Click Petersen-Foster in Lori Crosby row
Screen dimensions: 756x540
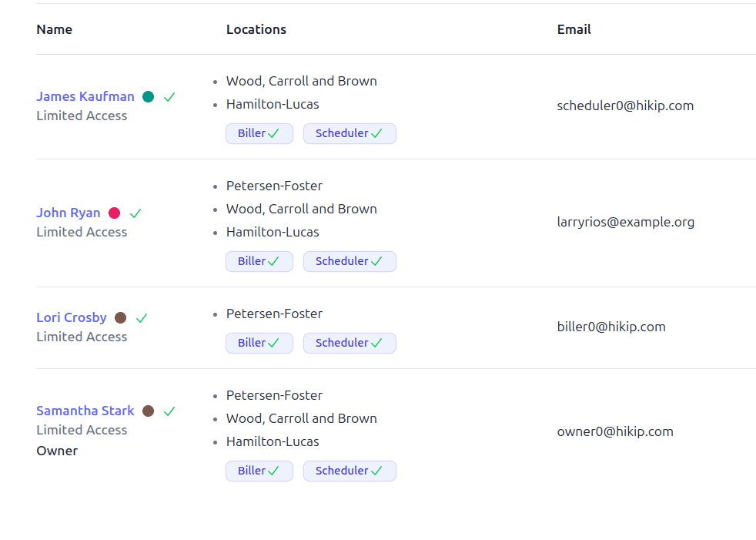(x=274, y=314)
